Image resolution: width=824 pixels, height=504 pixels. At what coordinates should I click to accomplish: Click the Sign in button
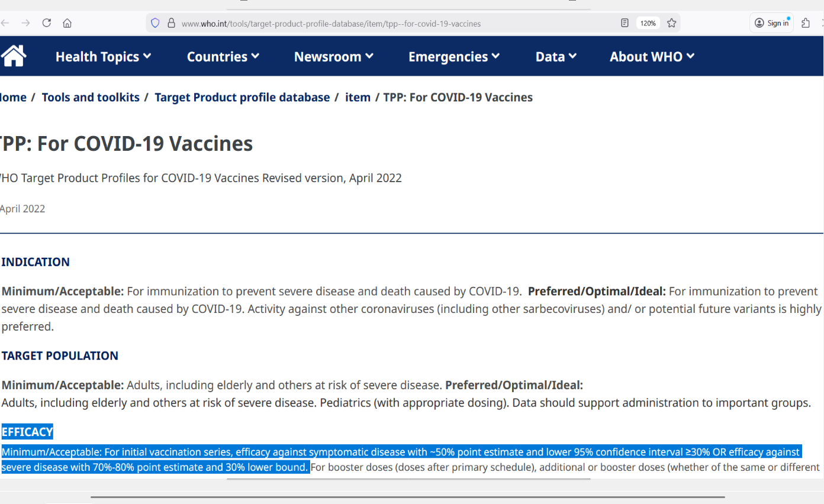point(771,23)
